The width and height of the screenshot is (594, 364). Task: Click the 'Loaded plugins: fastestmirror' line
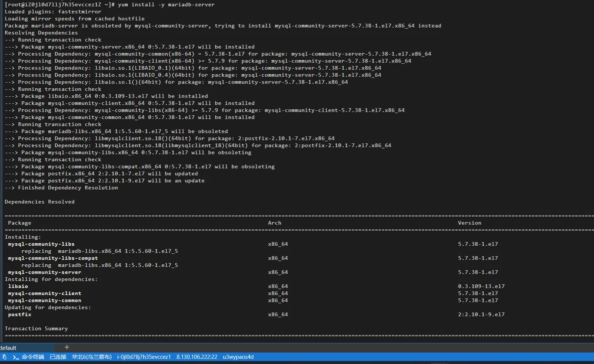(x=53, y=11)
